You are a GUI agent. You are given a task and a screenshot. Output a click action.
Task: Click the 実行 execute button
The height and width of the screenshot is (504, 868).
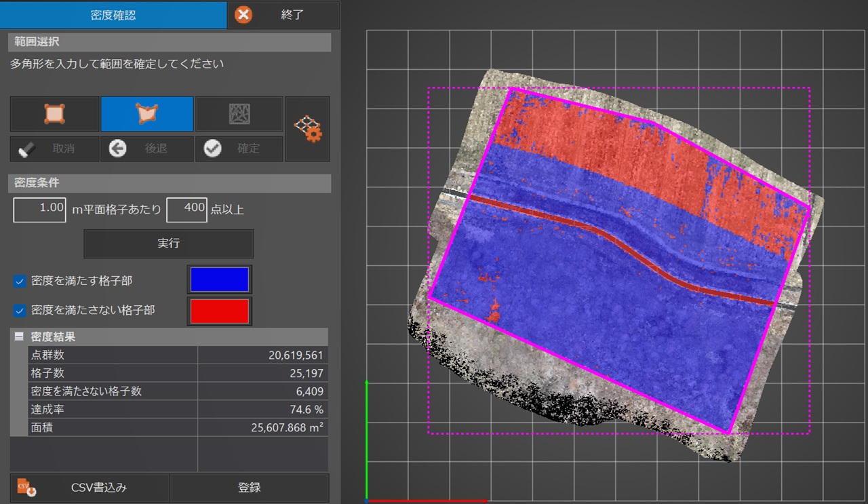coord(168,244)
